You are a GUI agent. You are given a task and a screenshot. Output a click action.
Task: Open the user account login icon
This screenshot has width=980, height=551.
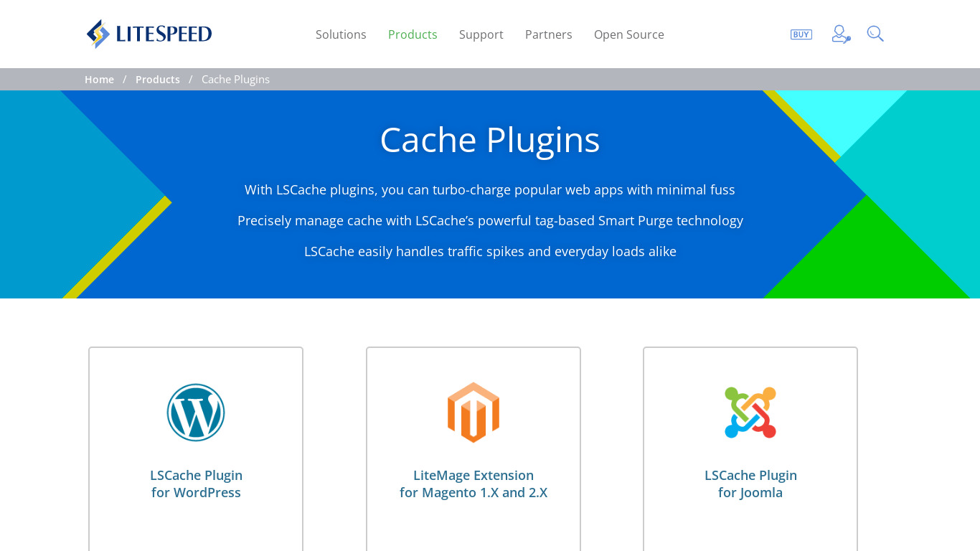coord(841,34)
